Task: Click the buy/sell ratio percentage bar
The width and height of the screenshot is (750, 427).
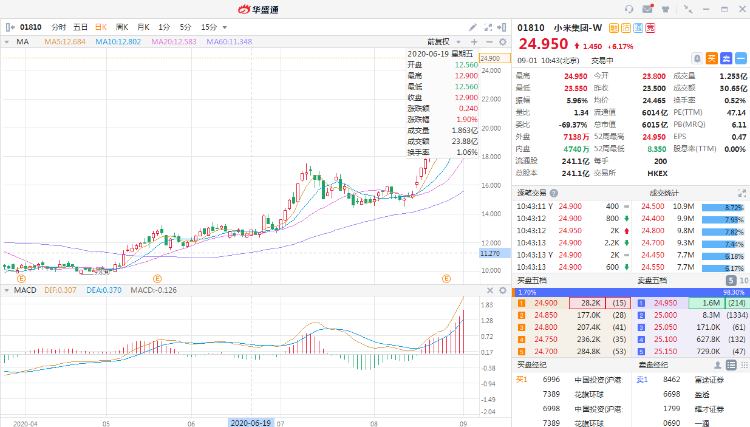Action: [630, 291]
